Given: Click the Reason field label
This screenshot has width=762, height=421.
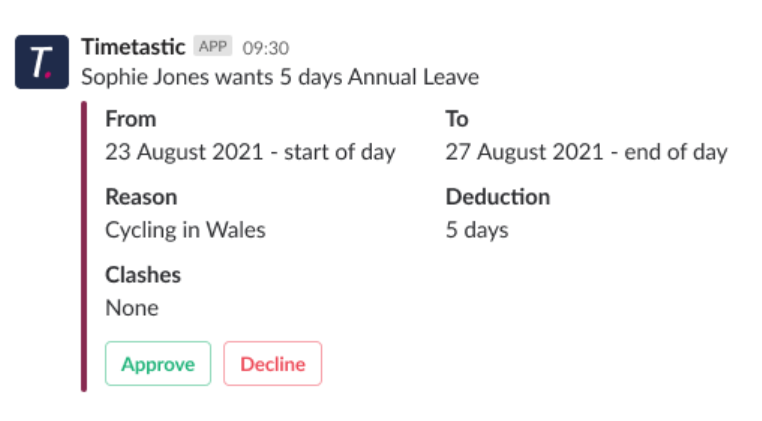Looking at the screenshot, I should (x=141, y=197).
